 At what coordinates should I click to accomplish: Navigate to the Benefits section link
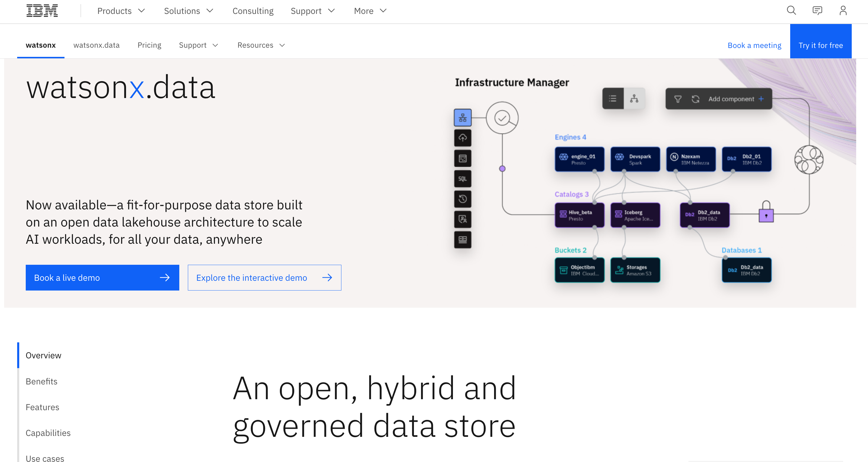(41, 381)
